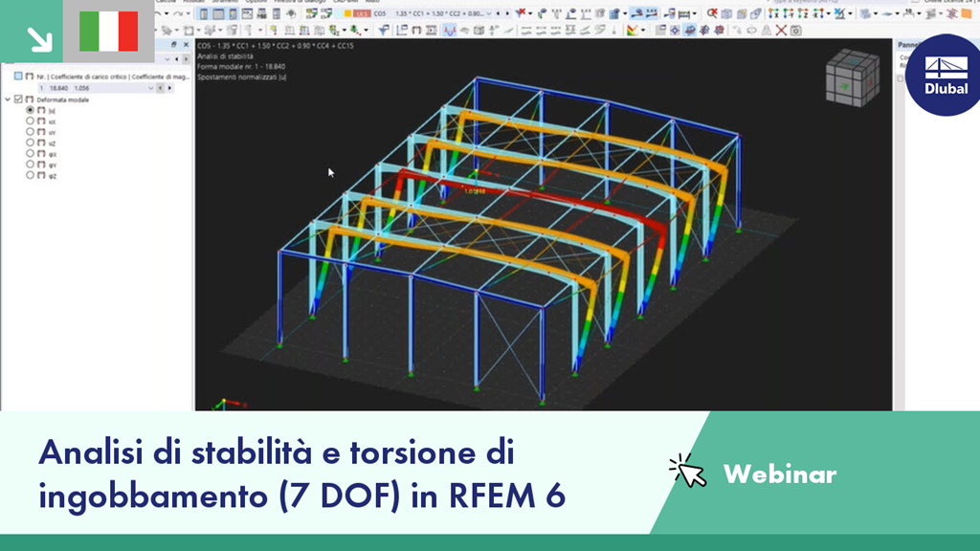
Task: Float the navigator panel with the undock icon
Action: (174, 44)
